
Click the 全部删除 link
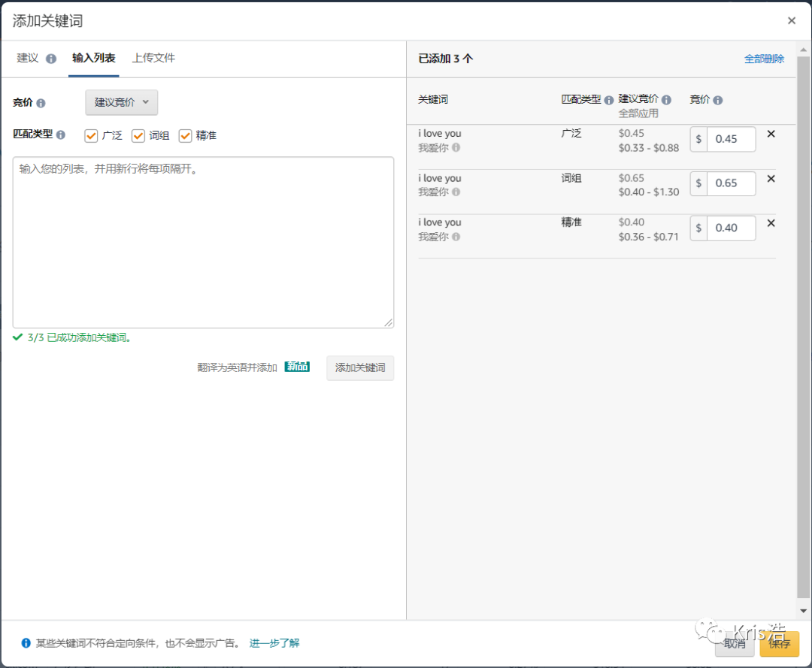pyautogui.click(x=765, y=58)
